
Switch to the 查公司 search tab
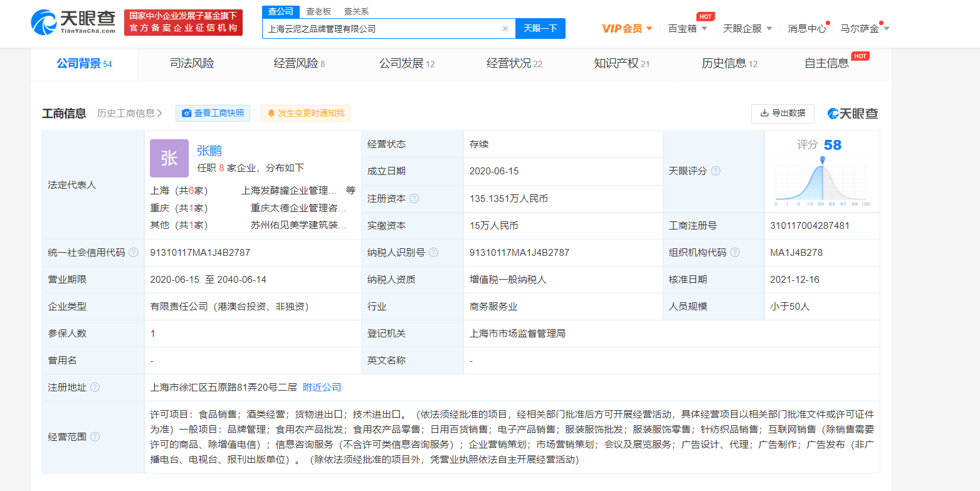[280, 11]
